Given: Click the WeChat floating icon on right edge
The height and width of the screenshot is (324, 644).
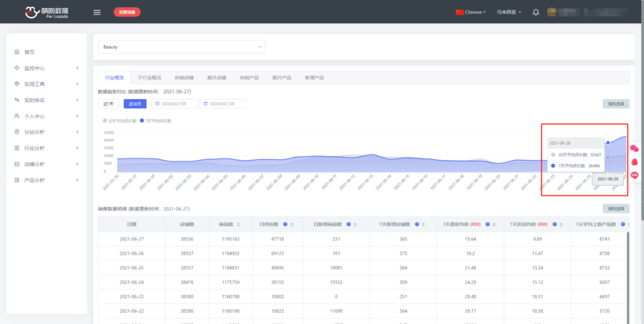Looking at the screenshot, I should (x=634, y=148).
